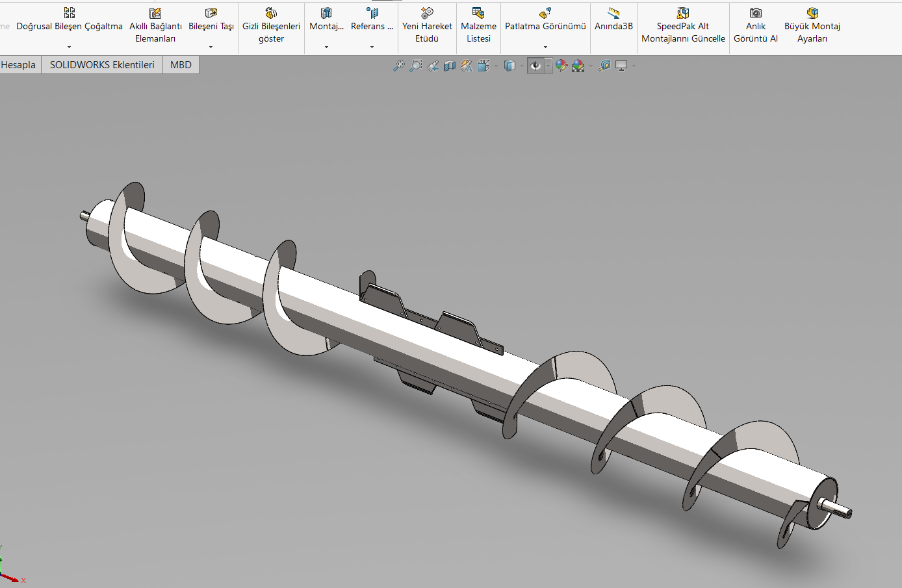Open the Patlatma Görünümü dropdown arrow
This screenshot has width=902, height=588.
point(545,47)
